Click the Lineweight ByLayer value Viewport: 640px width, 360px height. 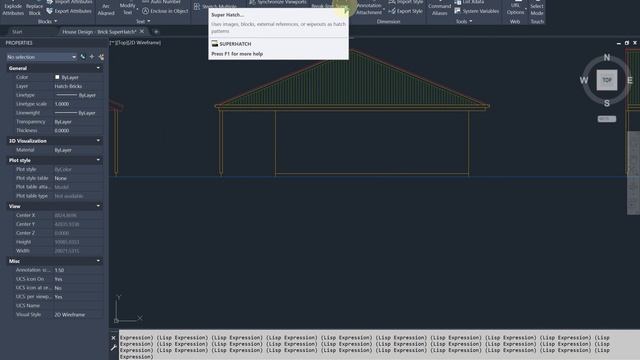[x=78, y=113]
